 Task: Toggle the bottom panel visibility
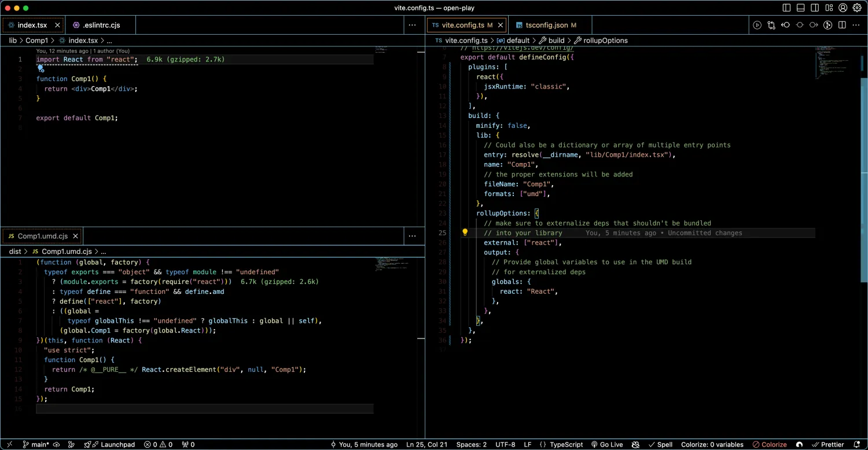[801, 8]
